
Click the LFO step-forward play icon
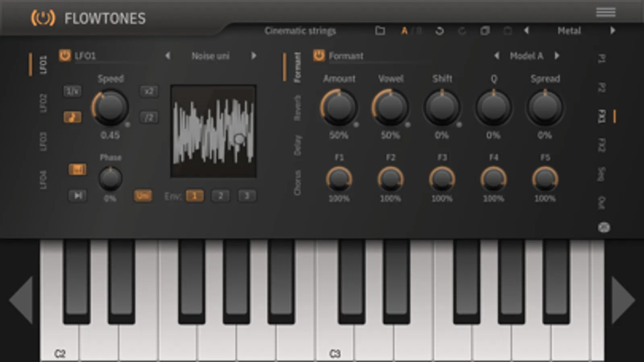(77, 196)
